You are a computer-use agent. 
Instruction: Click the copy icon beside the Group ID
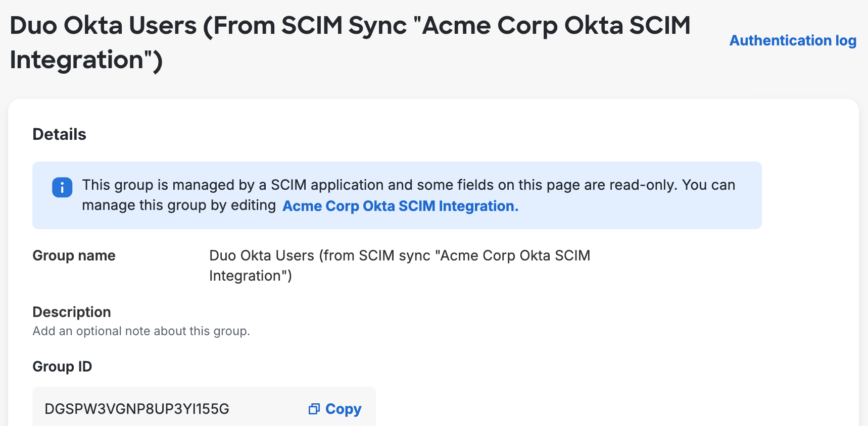click(314, 409)
